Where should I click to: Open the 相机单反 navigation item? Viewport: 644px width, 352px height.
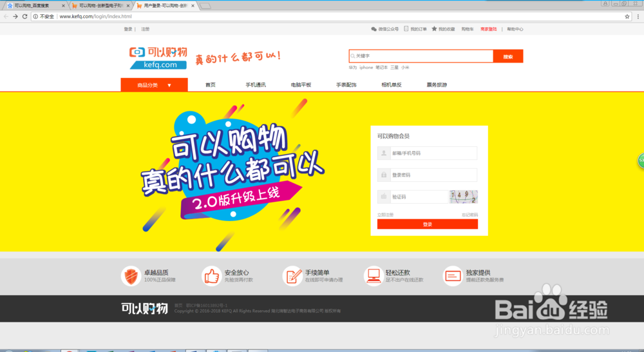392,84
